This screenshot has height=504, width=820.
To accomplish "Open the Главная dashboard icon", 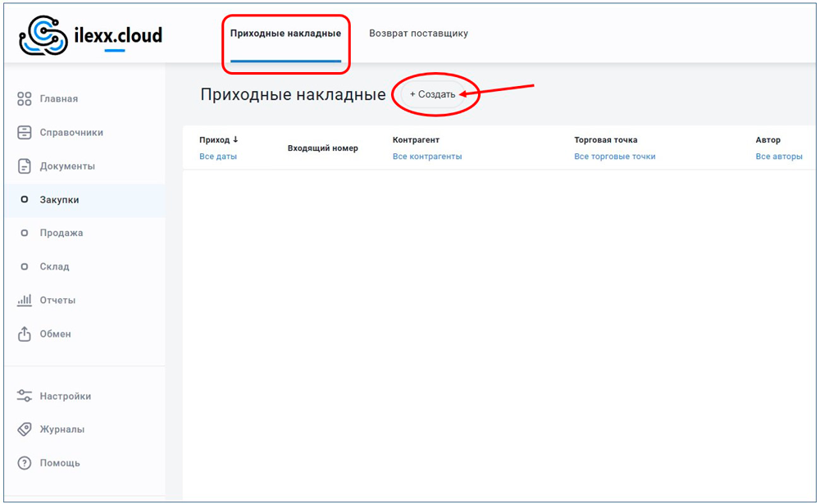I will tap(25, 99).
